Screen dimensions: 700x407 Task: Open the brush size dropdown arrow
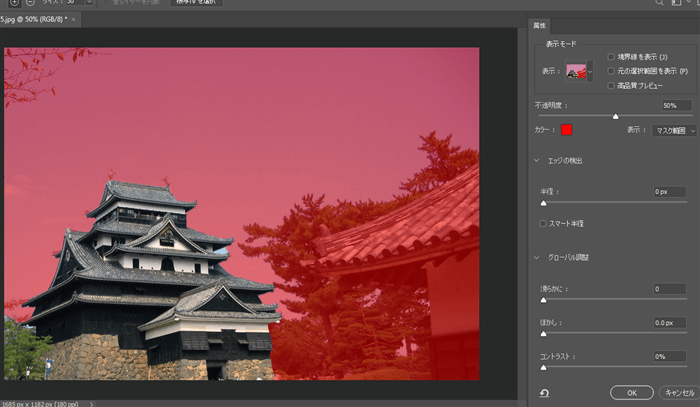click(x=89, y=2)
